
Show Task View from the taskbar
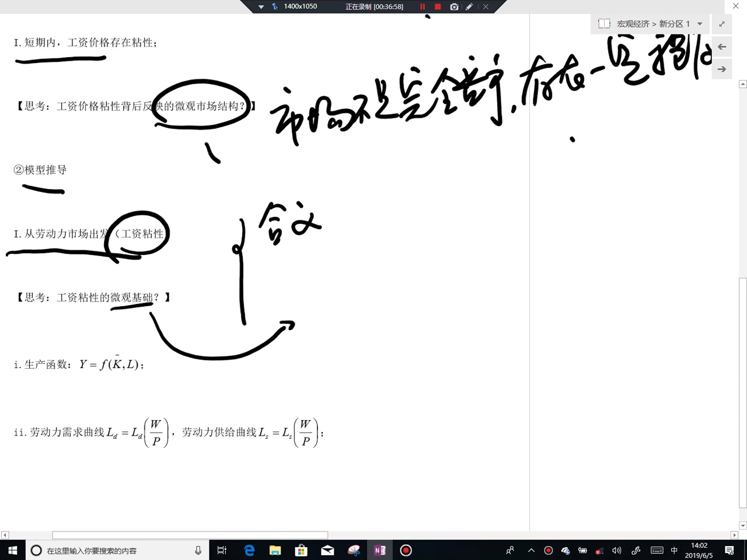(222, 550)
